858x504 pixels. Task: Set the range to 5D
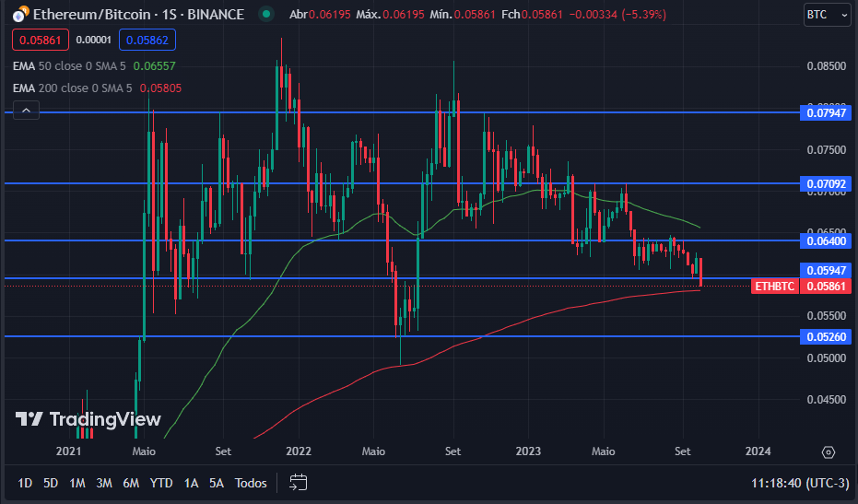pos(51,483)
